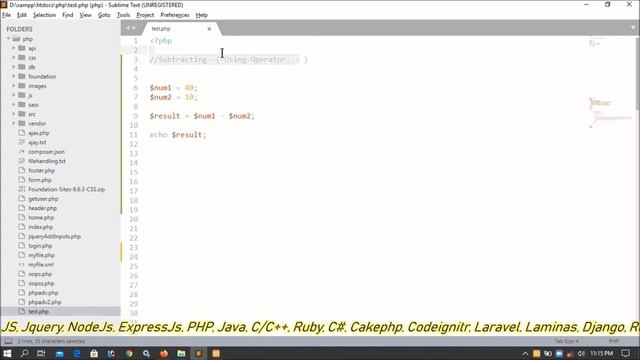
Task: Expand the db folder
Action: pyautogui.click(x=13, y=67)
